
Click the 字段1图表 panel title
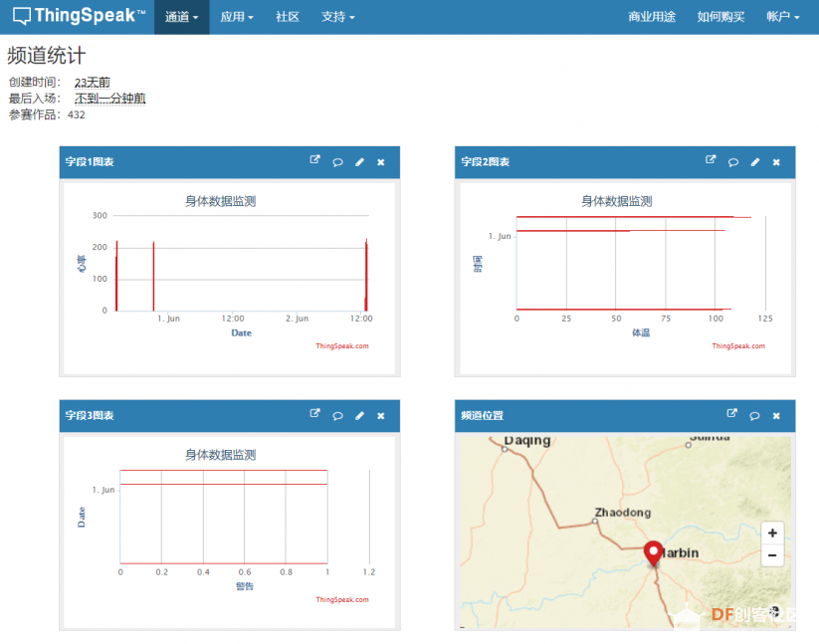click(90, 162)
